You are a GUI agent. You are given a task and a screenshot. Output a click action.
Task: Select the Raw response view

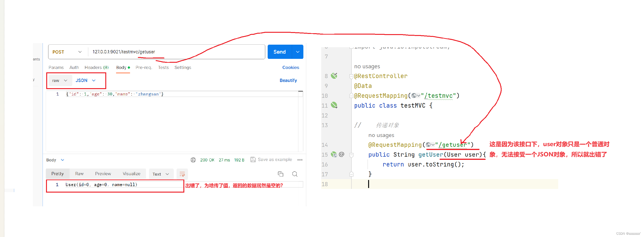point(79,174)
